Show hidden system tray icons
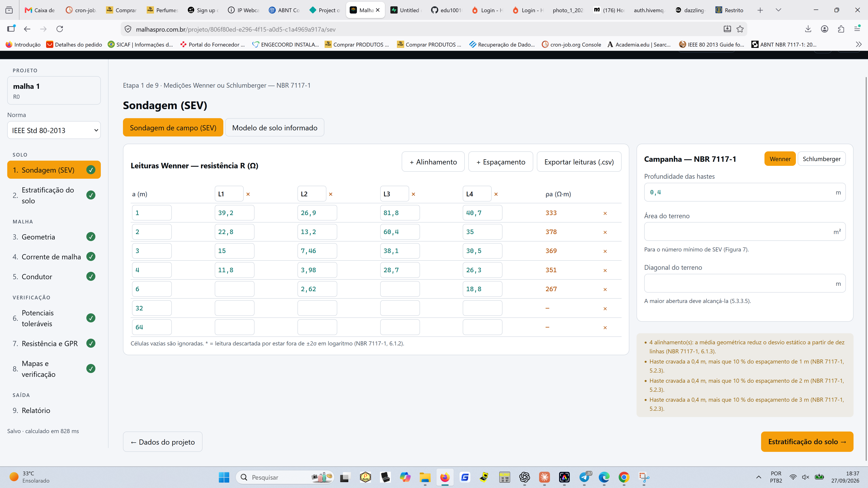 759,477
